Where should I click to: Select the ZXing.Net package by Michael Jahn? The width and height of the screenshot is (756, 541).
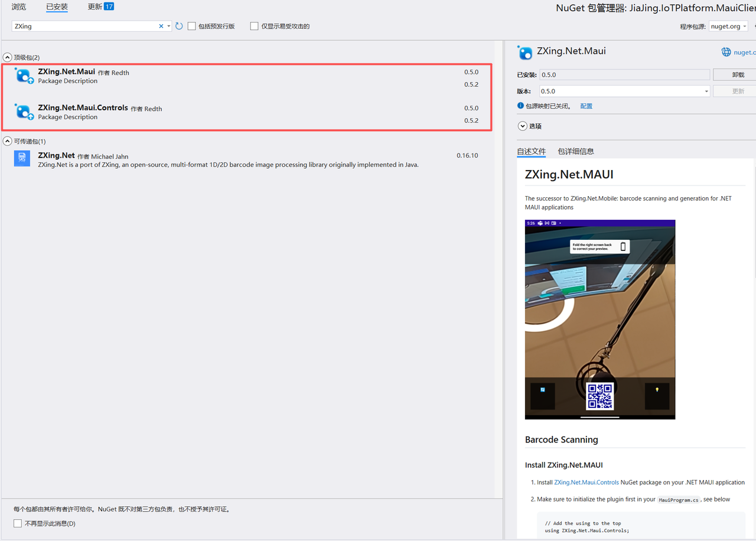pos(247,159)
